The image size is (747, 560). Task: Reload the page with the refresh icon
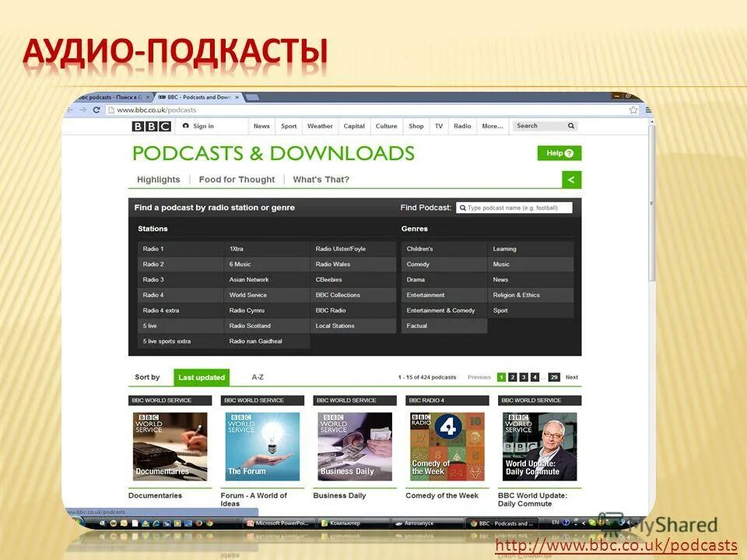pyautogui.click(x=96, y=110)
